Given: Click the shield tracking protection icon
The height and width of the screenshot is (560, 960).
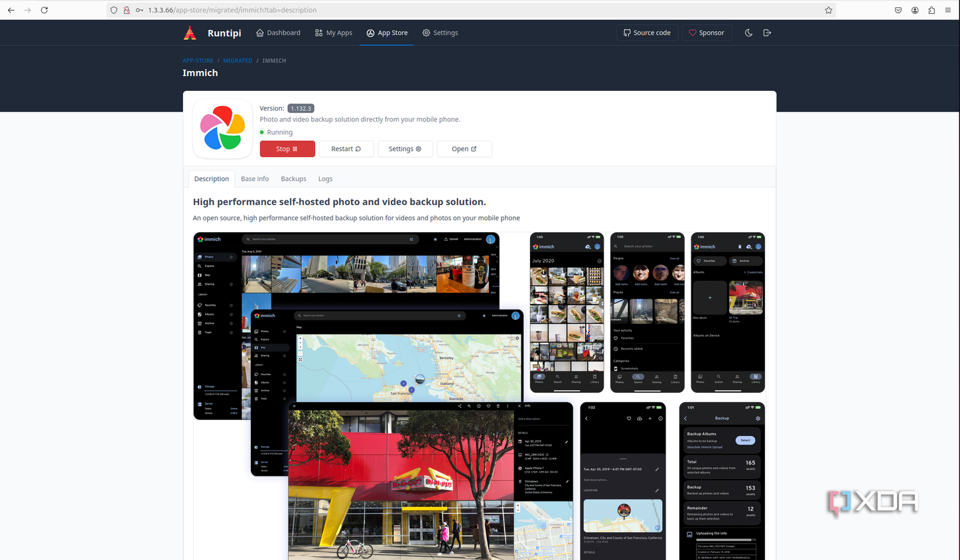Looking at the screenshot, I should click(x=114, y=10).
